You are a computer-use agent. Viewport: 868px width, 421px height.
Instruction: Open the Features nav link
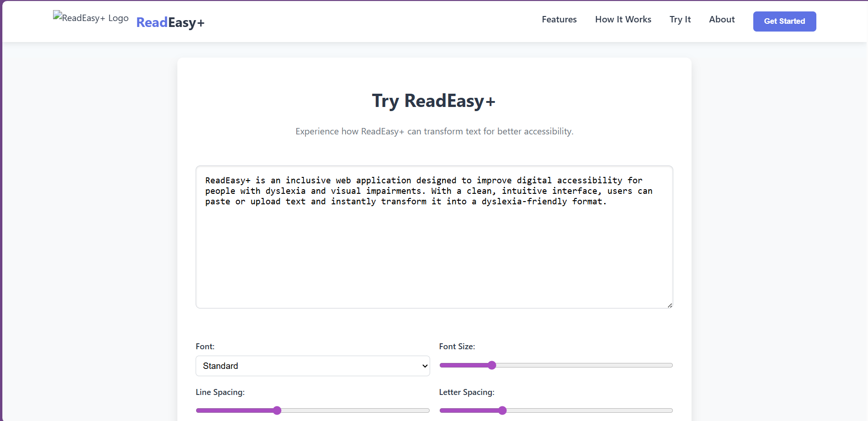[x=559, y=19]
